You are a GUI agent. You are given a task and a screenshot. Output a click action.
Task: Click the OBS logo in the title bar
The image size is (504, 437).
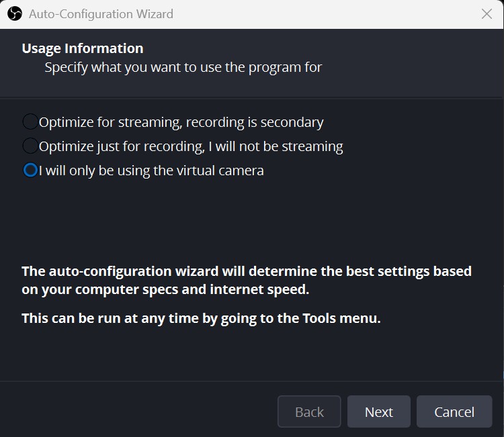[x=15, y=13]
